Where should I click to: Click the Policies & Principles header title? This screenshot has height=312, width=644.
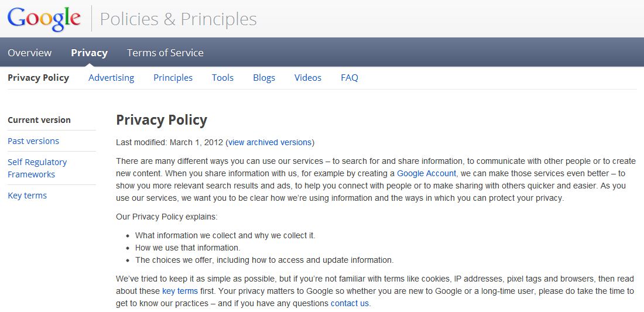[x=178, y=19]
